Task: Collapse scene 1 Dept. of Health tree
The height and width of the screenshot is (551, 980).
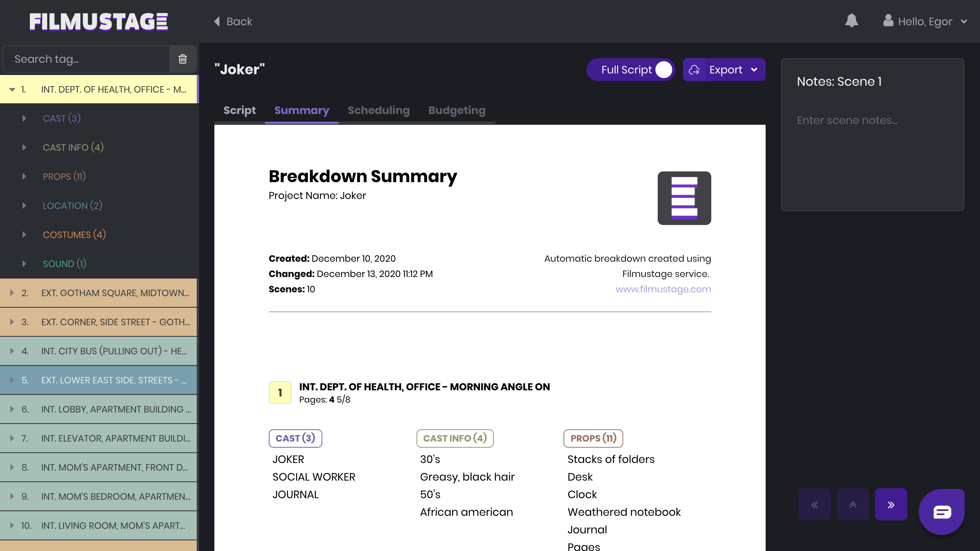Action: (x=12, y=90)
